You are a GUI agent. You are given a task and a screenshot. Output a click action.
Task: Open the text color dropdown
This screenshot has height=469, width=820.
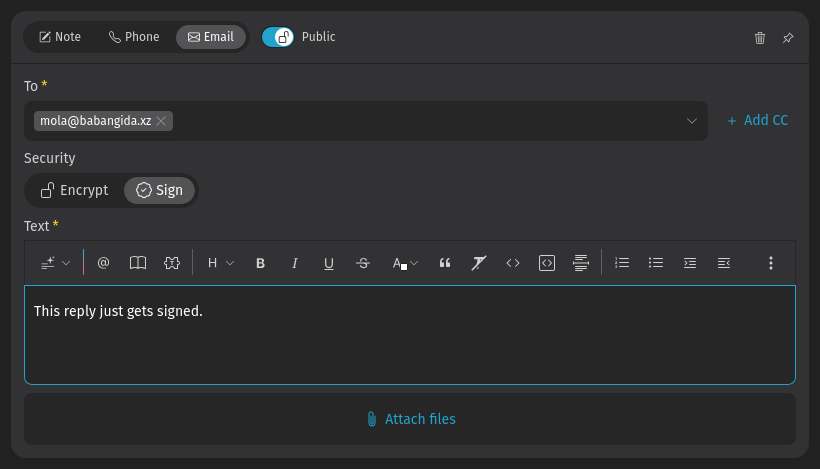click(405, 263)
